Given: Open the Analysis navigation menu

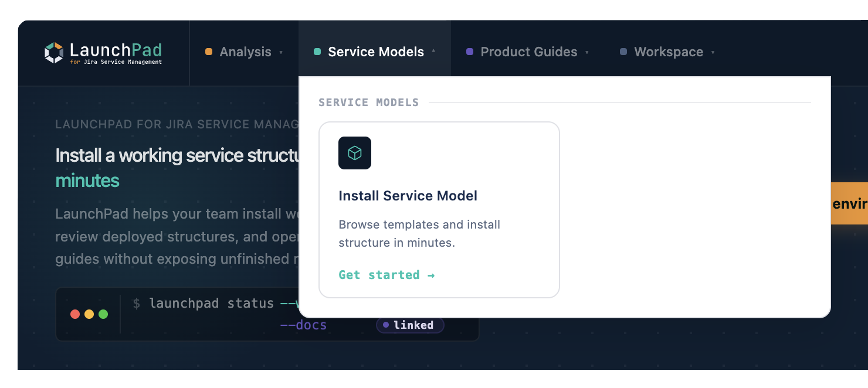Looking at the screenshot, I should coord(244,52).
